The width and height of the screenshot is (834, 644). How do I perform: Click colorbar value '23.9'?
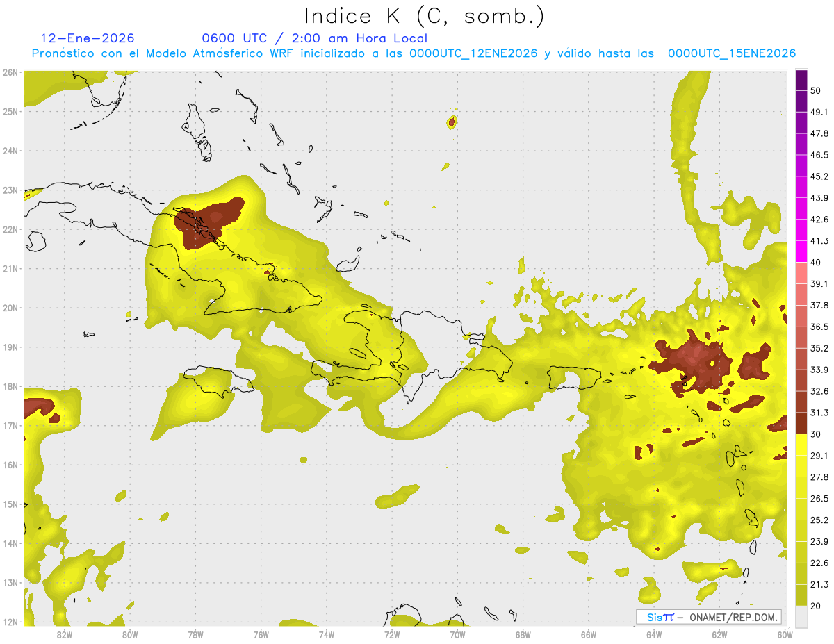[819, 542]
